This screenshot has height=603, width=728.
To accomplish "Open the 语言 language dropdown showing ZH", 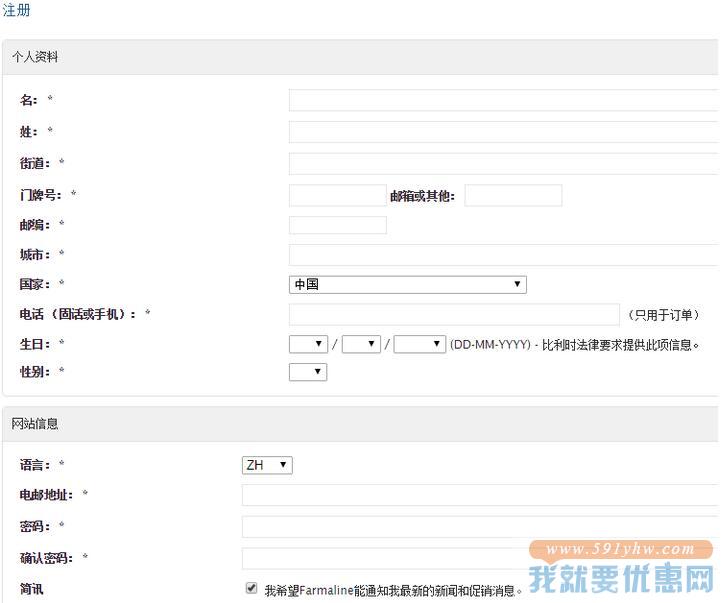I will (x=267, y=465).
